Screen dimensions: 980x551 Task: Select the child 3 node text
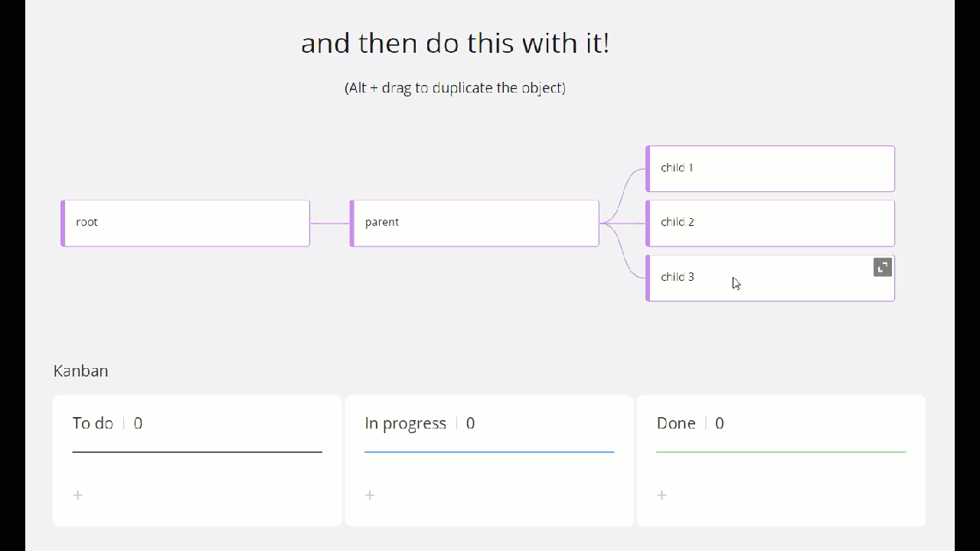click(678, 277)
